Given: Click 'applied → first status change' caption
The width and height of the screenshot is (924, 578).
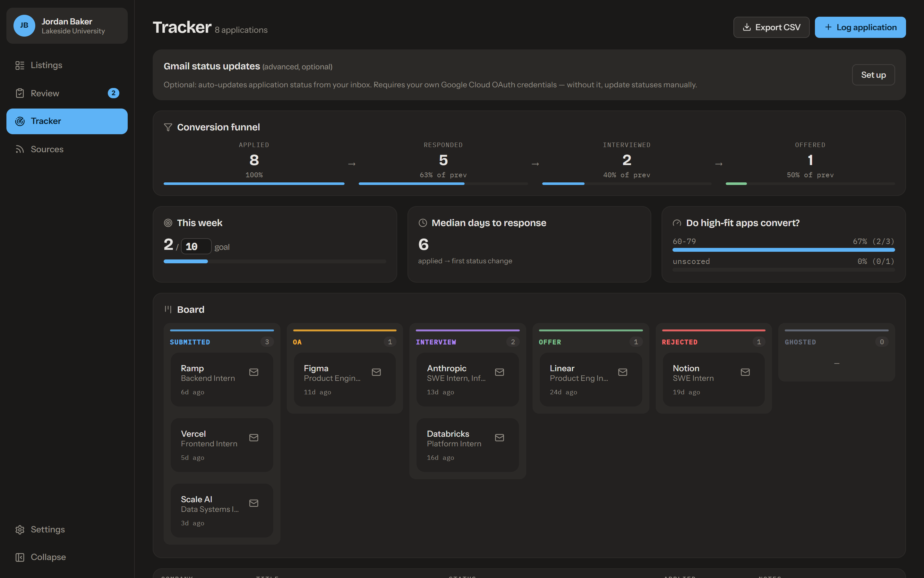Looking at the screenshot, I should pos(465,261).
